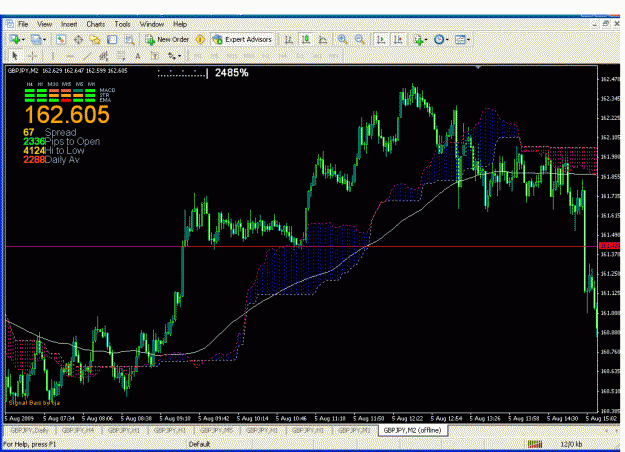Switch chart to line chart style
This screenshot has height=452, width=625.
pos(323,39)
